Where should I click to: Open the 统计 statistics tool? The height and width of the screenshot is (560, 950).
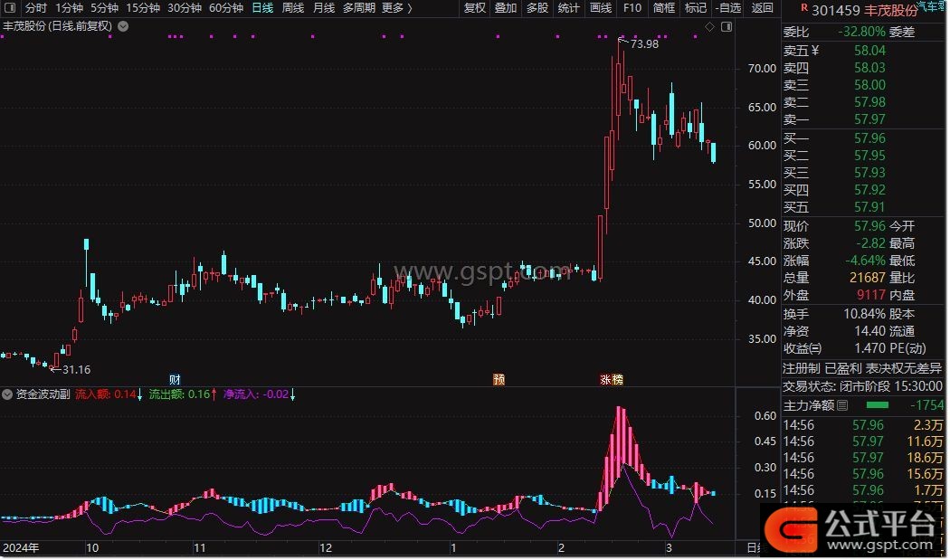569,8
